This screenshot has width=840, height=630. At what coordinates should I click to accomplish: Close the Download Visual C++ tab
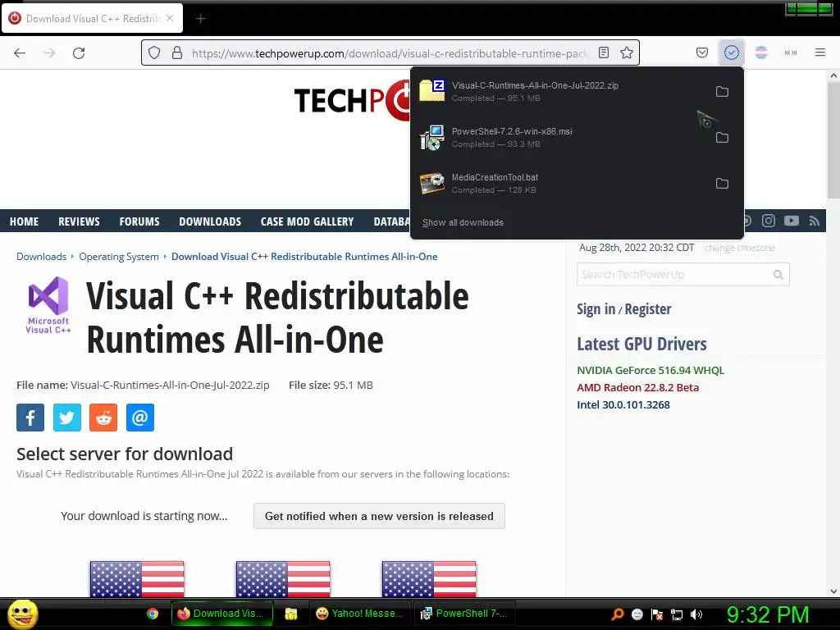click(x=170, y=18)
